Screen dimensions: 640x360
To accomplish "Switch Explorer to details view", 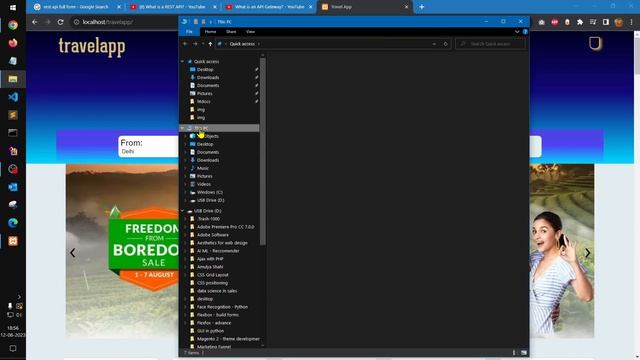I will (x=514, y=353).
